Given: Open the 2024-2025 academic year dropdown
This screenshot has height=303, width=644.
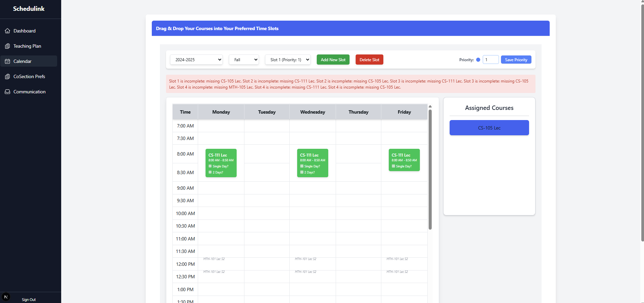Looking at the screenshot, I should click(196, 60).
